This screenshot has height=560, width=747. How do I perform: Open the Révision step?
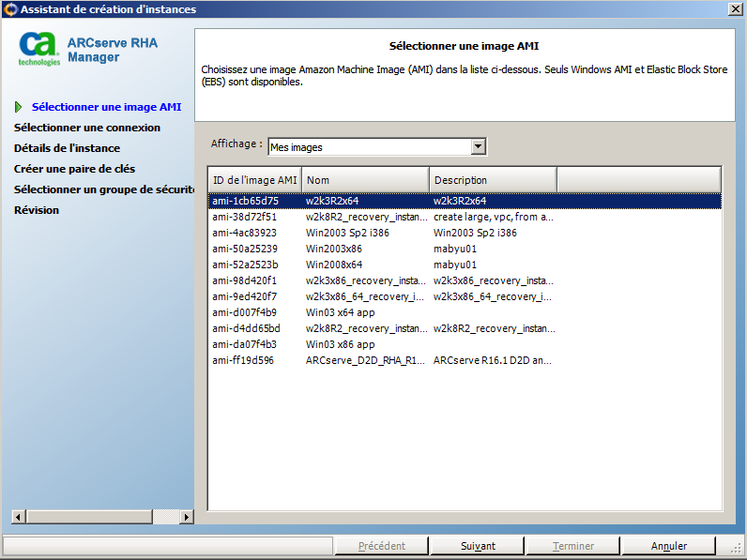tap(37, 210)
